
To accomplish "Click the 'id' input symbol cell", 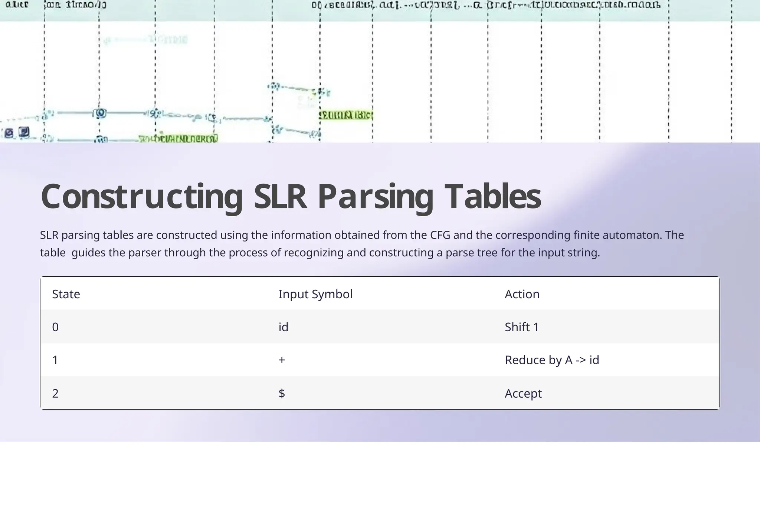I will click(283, 327).
